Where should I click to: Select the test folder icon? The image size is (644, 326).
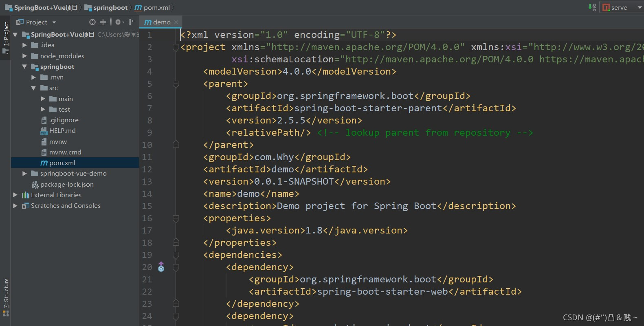coord(53,109)
